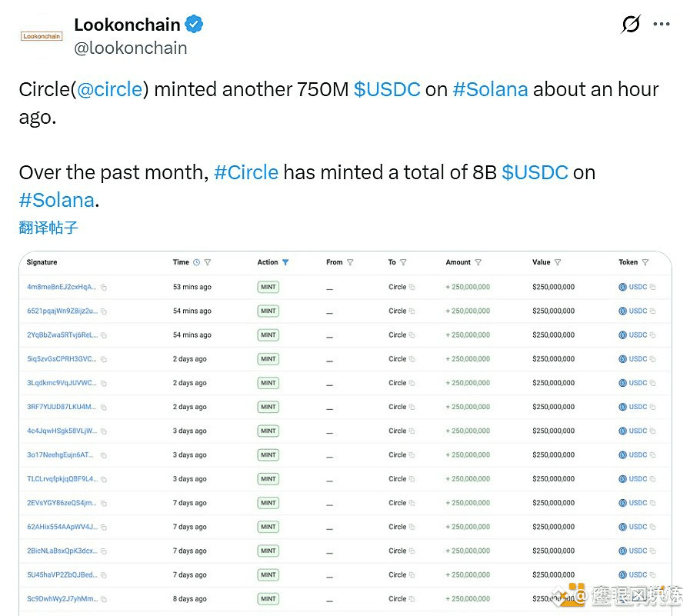690x616 pixels.
Task: Click the 翻译帖子 translate post link
Action: coord(48,228)
